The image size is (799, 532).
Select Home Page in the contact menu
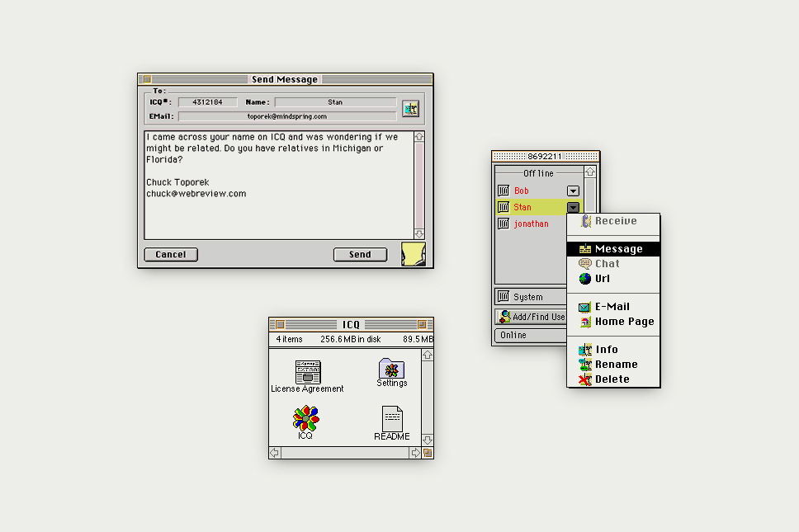click(624, 322)
